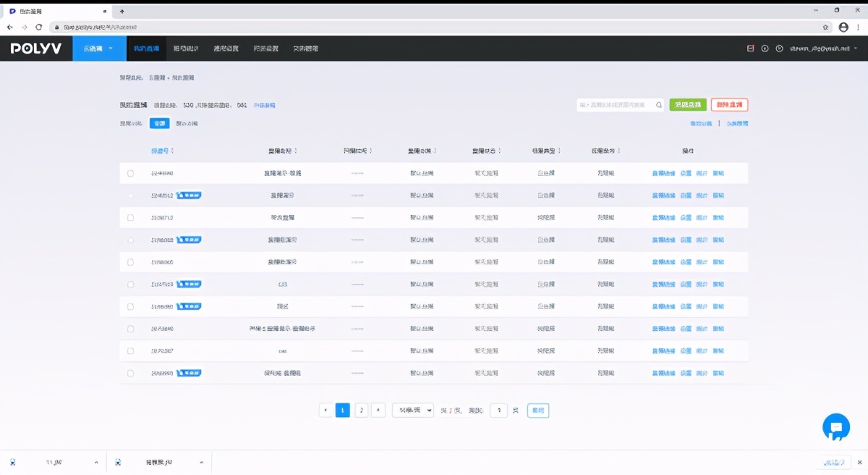Click the red icon in the top header
868x475 pixels.
[x=750, y=49]
